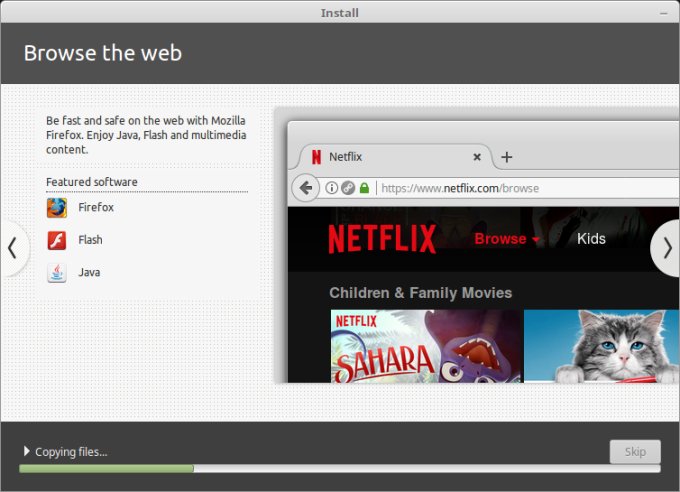Click the Kids link in Netflix header
Screen dimensions: 680x492
(591, 239)
